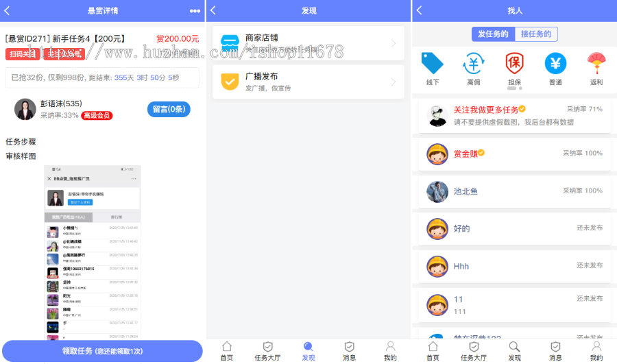Open 首页 in the 发现 screen's bottom bar
Image resolution: width=617 pixels, height=364 pixels.
(227, 351)
